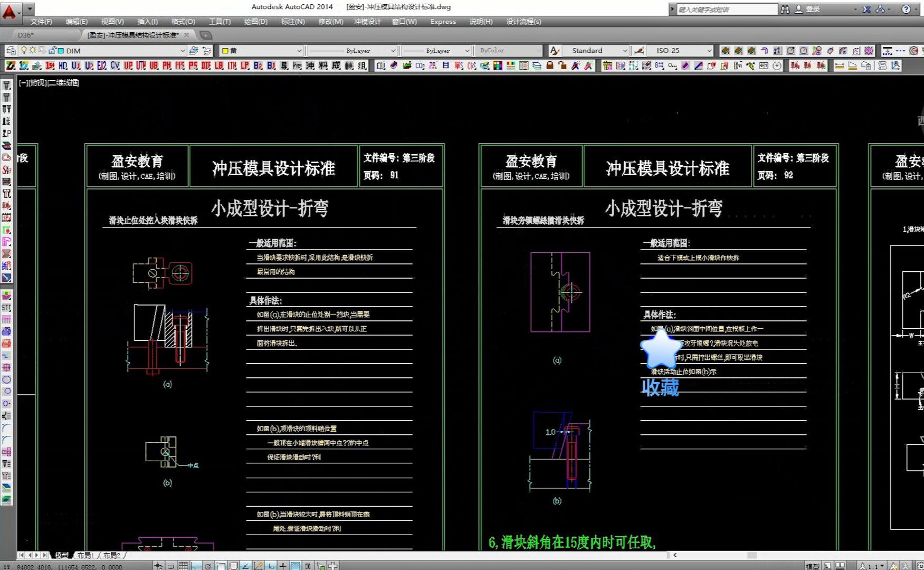Open the ISO-25 dimension style dropdown
Screen dimensions: 924x570
coord(709,51)
